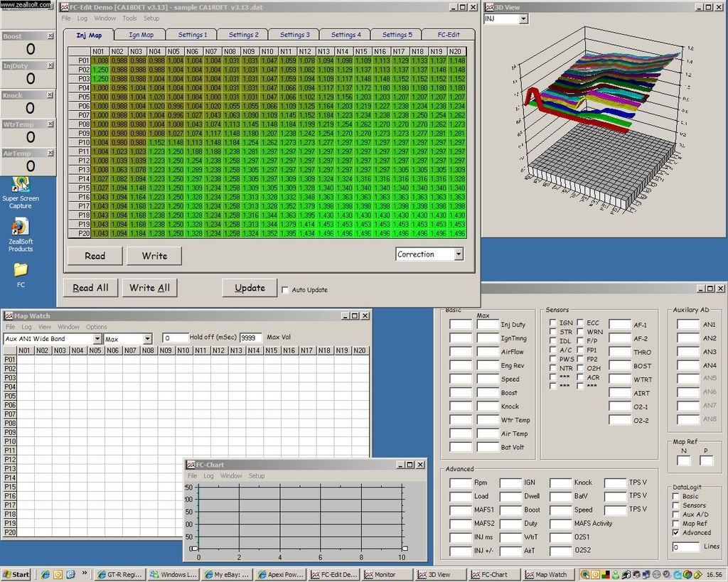Open Aux AN1 Wide Band dropdown
This screenshot has height=582, width=728.
click(x=97, y=339)
